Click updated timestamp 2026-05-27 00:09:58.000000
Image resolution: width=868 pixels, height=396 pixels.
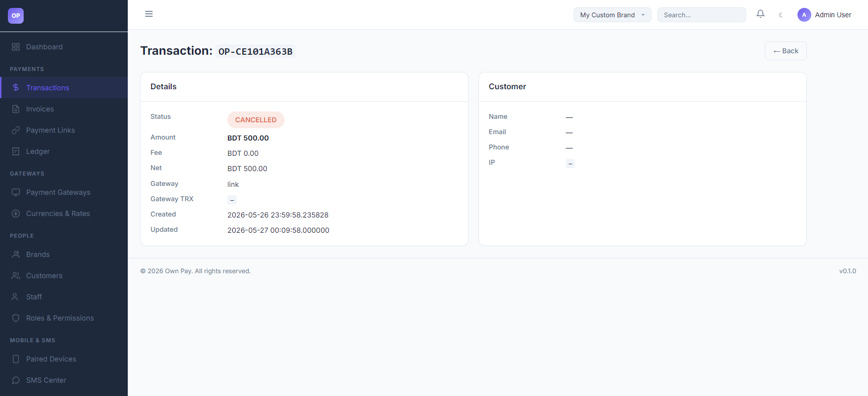pos(278,230)
